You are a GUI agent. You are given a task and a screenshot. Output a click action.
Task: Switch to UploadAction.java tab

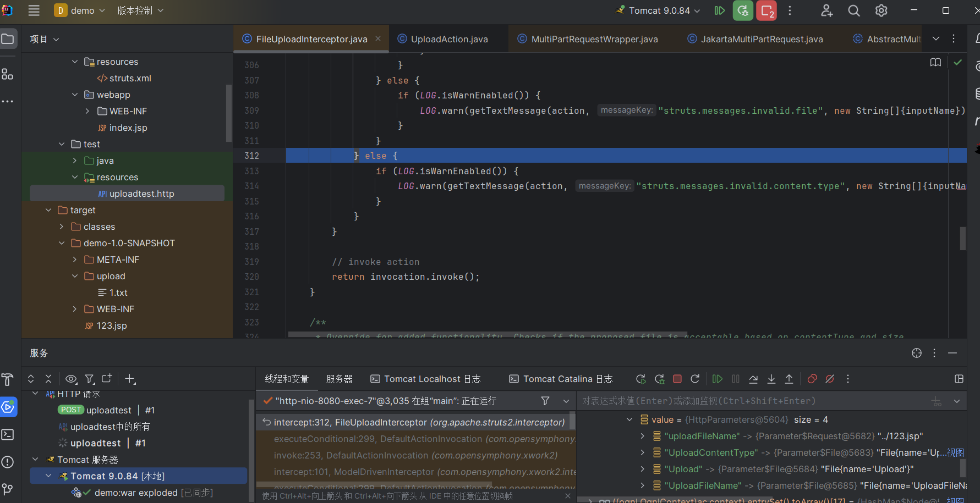tap(448, 39)
